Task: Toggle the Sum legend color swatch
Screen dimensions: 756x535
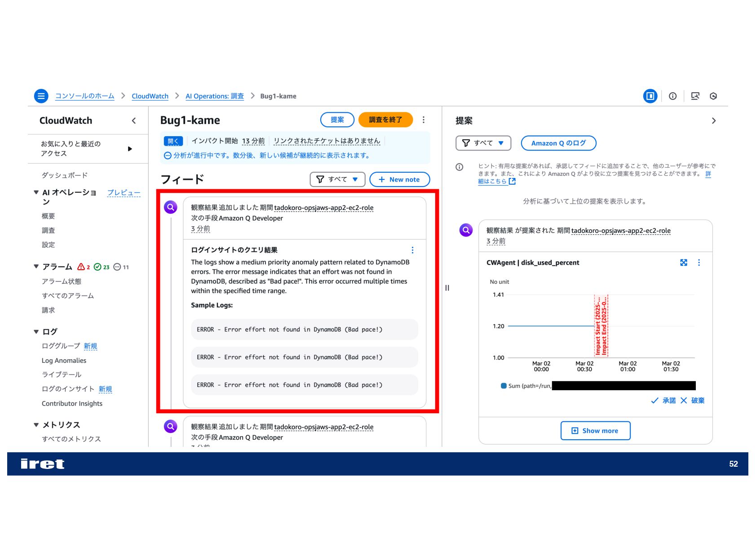Action: 504,386
